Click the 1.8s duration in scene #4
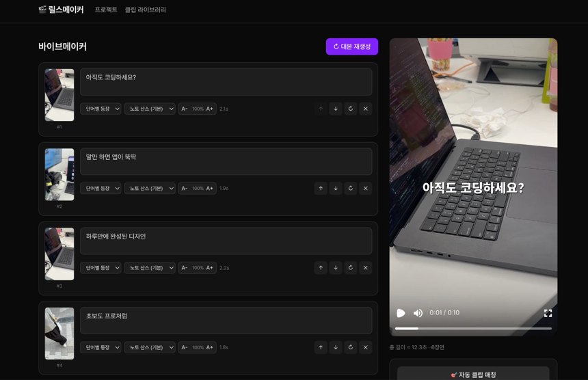 [224, 347]
